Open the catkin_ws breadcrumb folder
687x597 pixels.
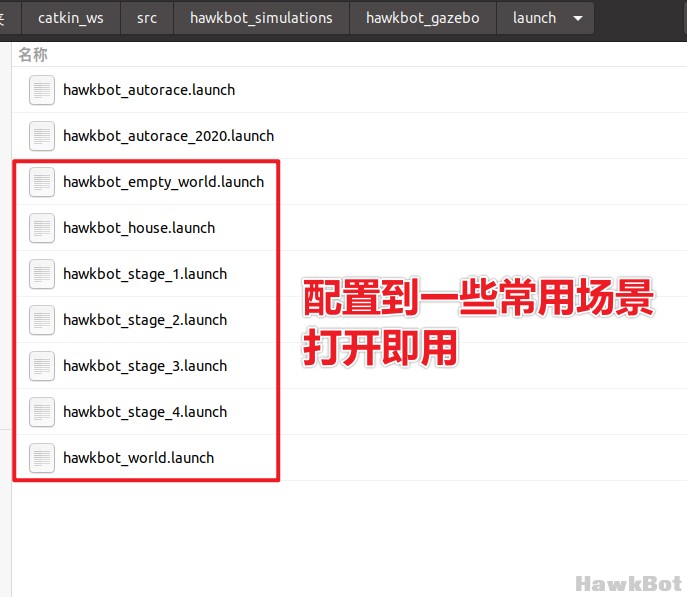tap(71, 18)
